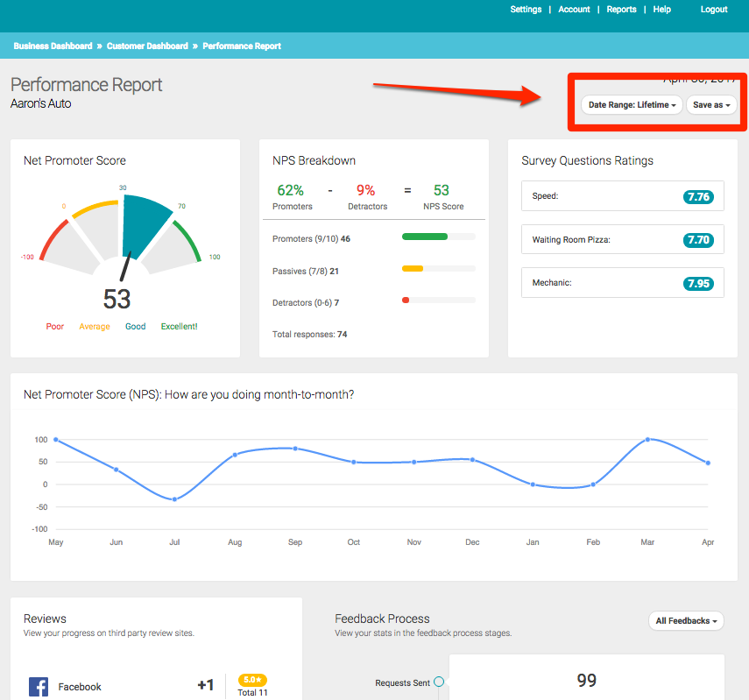This screenshot has width=749, height=700.
Task: Click the Good gauge legend label
Action: [x=135, y=327]
